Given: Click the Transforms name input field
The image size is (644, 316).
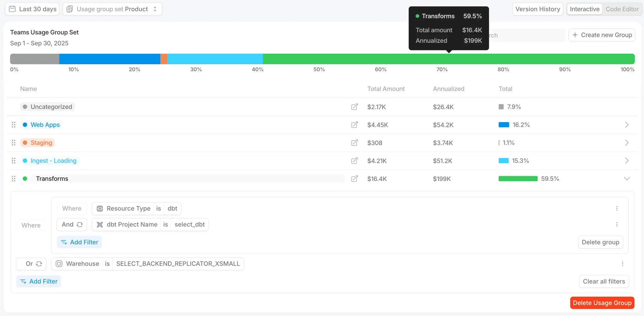Looking at the screenshot, I should (187, 179).
